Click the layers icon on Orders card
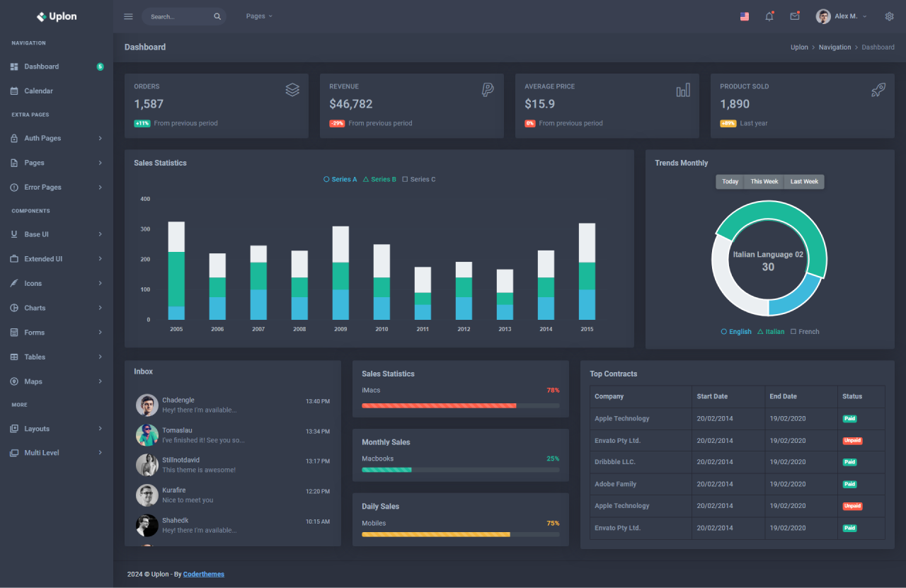 (292, 90)
